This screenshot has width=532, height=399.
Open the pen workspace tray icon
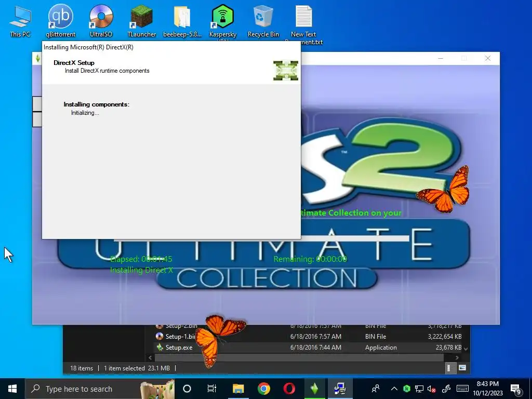click(446, 389)
